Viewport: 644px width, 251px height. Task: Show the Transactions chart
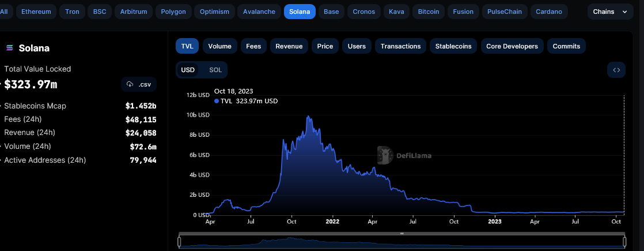coord(400,46)
